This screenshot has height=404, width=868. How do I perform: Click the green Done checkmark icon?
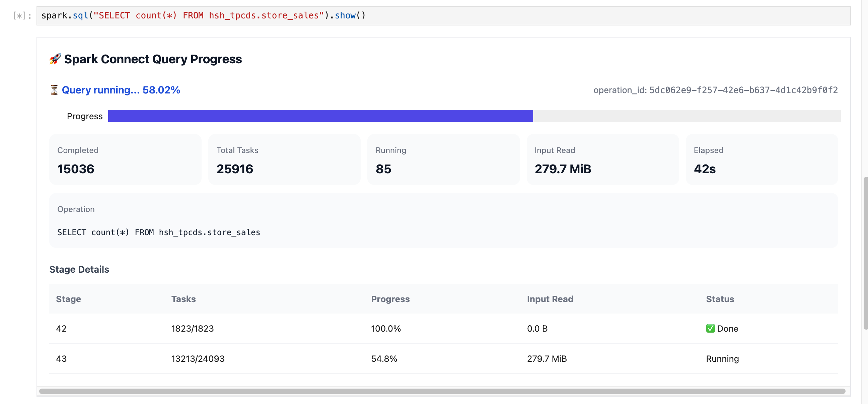point(710,328)
